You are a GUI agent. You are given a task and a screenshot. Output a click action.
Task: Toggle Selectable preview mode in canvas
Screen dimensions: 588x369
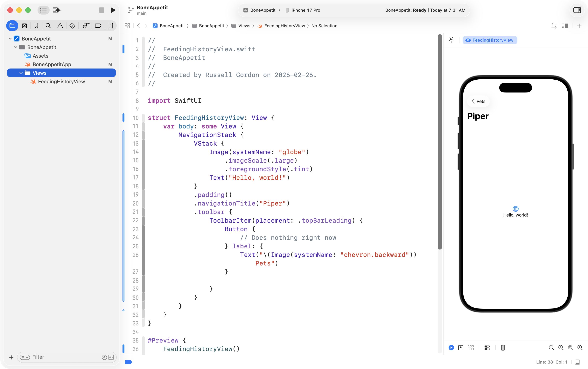460,348
